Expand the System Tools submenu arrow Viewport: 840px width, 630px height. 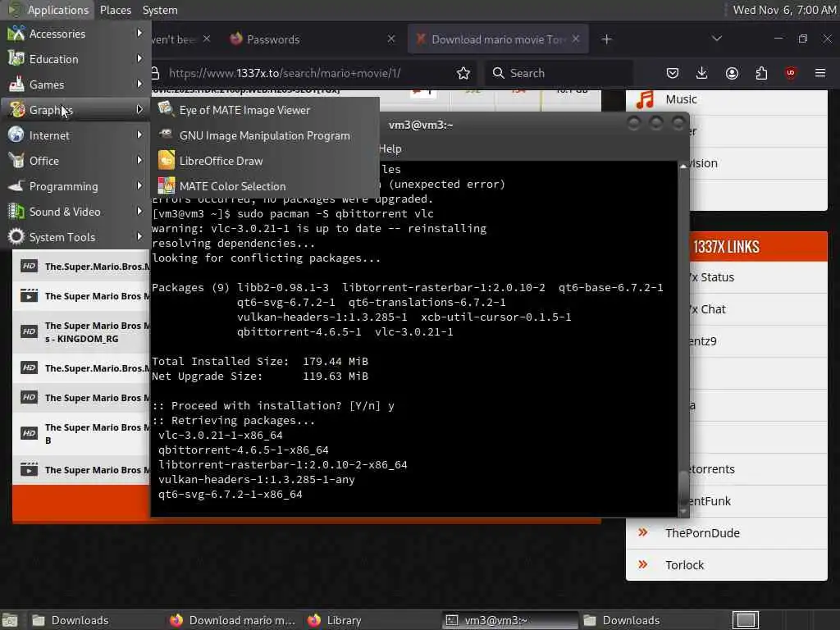click(x=139, y=235)
